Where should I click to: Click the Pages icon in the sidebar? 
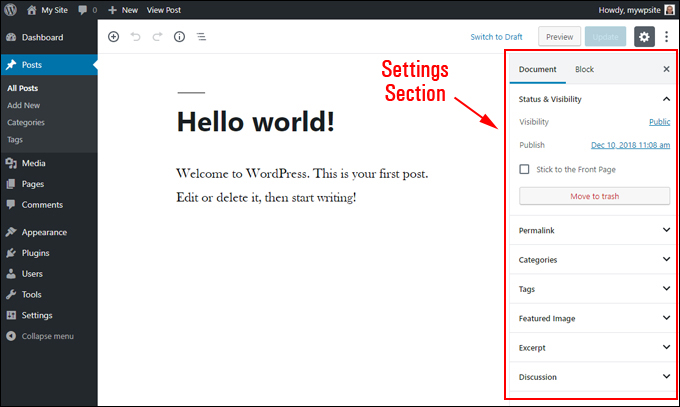pos(11,184)
